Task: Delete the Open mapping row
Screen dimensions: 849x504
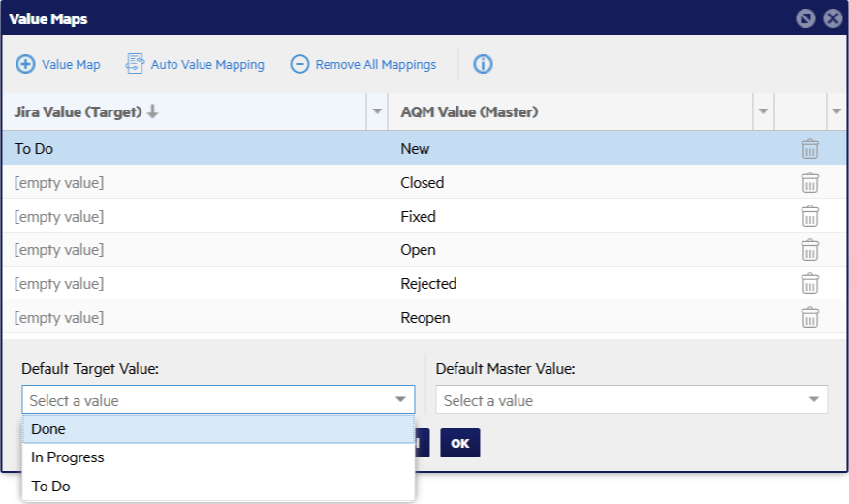Action: pyautogui.click(x=809, y=250)
